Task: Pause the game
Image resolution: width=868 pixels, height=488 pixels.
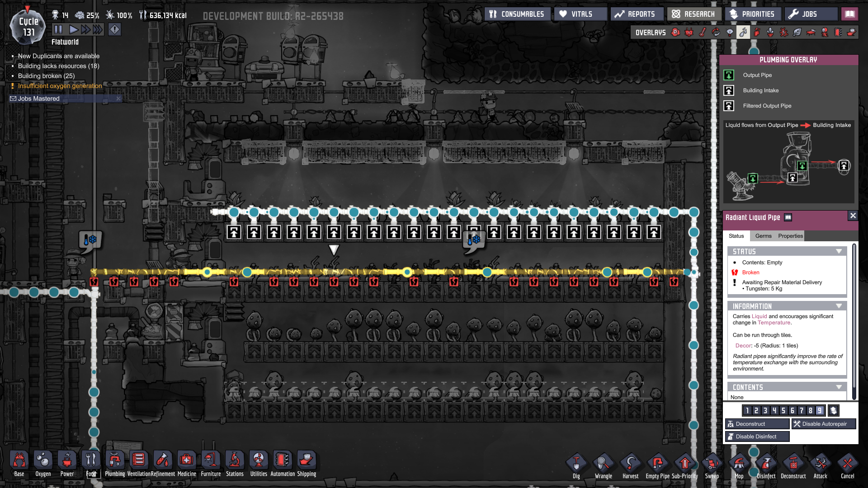Action: coord(58,30)
